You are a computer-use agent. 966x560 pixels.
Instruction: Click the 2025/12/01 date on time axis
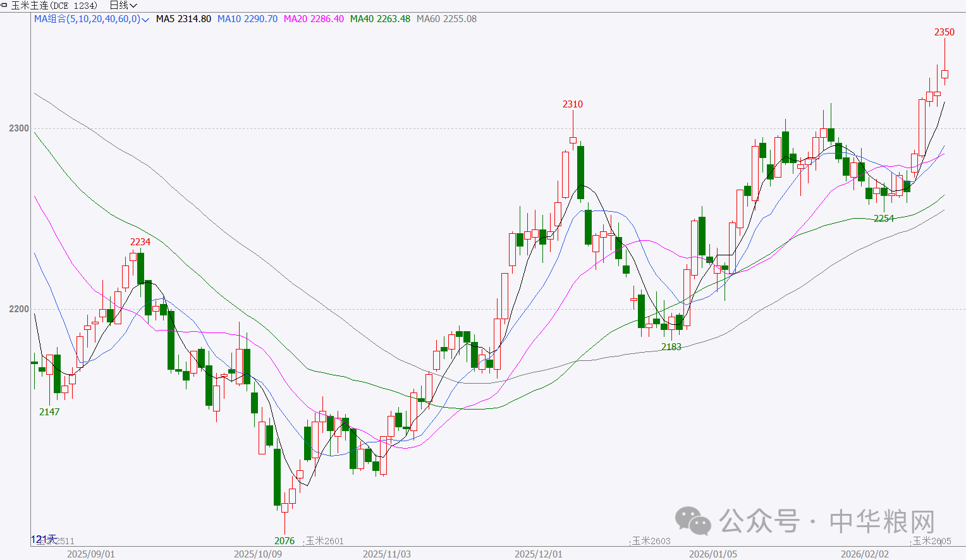point(538,554)
